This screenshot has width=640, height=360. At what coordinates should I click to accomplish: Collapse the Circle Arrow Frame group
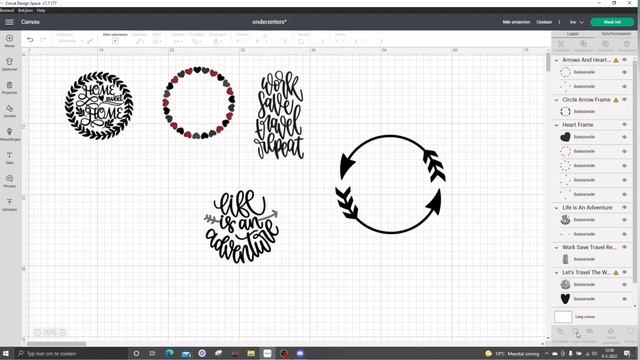[556, 100]
